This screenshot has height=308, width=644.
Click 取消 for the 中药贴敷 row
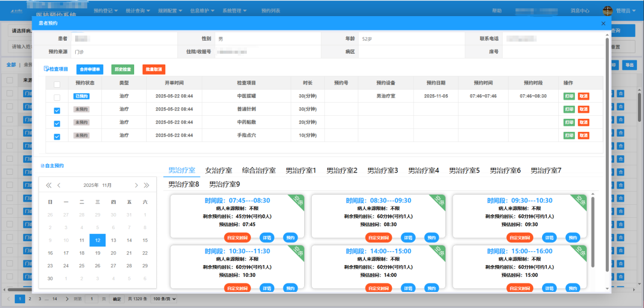pos(583,122)
